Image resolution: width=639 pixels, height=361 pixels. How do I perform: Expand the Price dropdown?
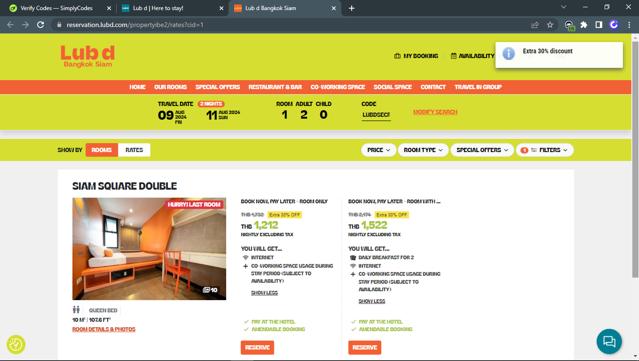[x=378, y=150]
